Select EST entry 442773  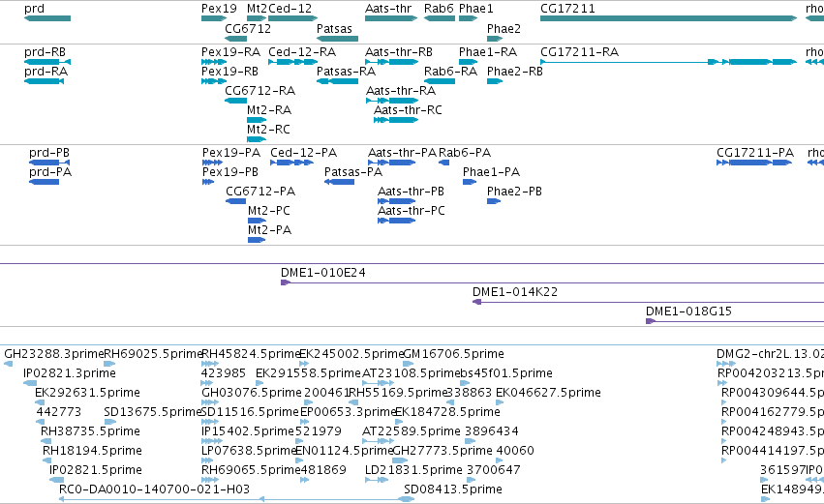tap(59, 413)
